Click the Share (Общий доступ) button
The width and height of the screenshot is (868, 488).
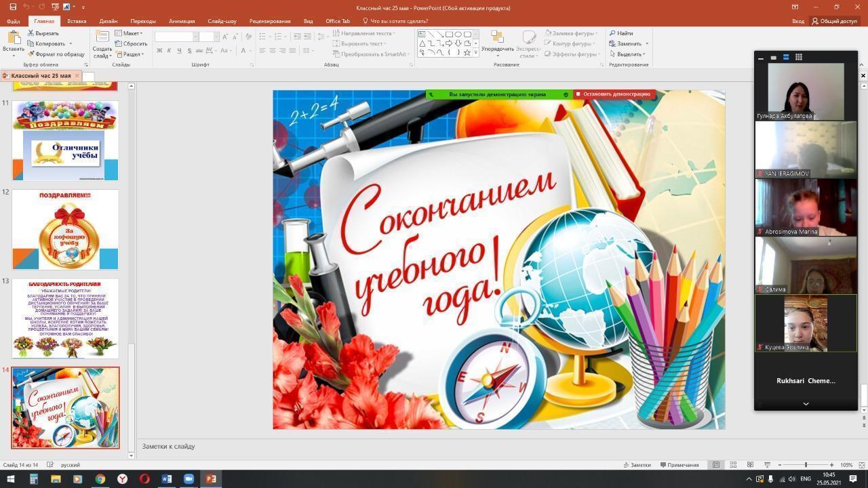(835, 21)
